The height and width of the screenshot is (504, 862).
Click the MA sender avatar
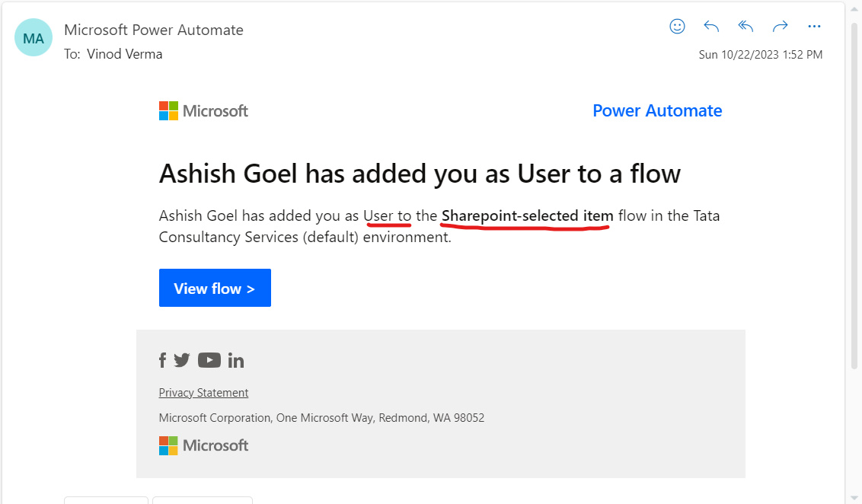point(34,38)
